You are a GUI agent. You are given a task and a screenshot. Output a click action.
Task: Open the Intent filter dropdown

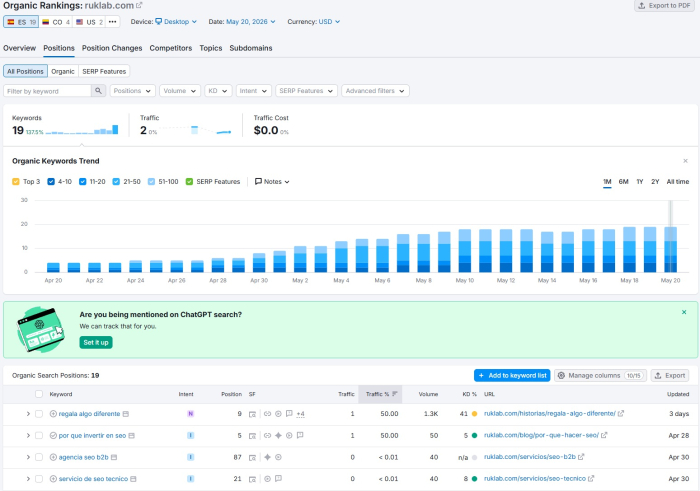[x=253, y=91]
